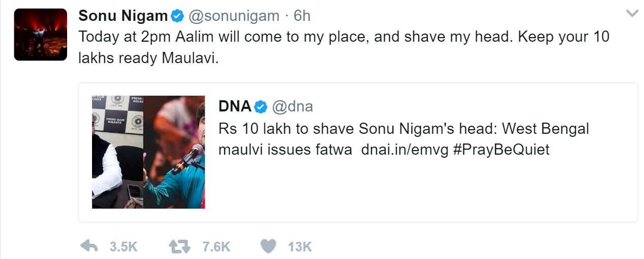
Task: Open the @dna handle link
Action: point(292,106)
